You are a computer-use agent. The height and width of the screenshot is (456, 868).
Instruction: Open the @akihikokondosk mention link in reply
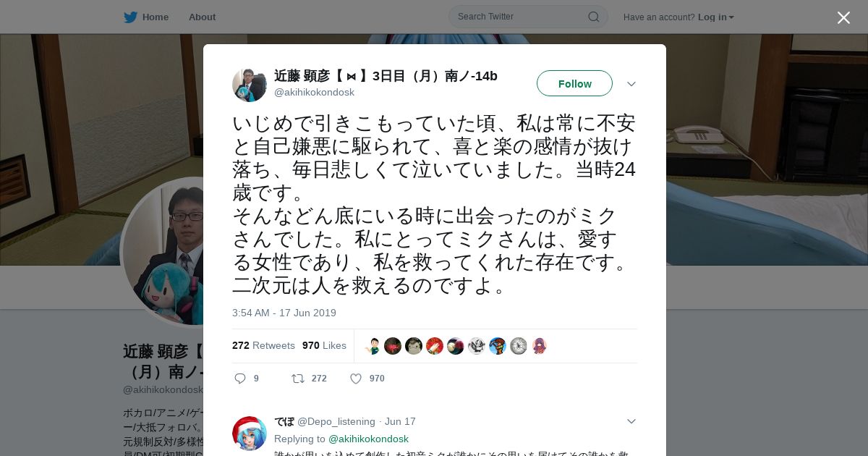pyautogui.click(x=368, y=439)
